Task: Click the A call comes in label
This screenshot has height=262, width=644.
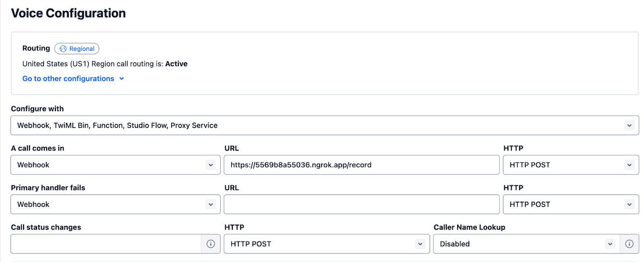Action: 37,148
